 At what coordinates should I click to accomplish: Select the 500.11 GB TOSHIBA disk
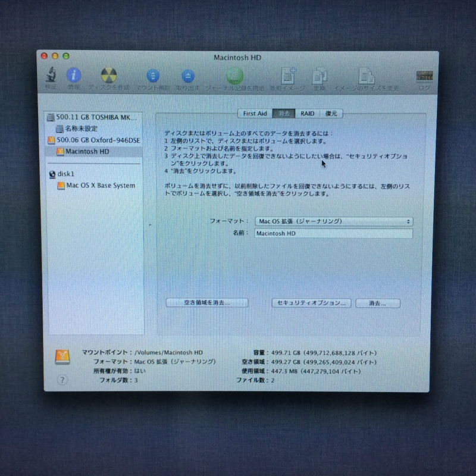click(x=94, y=117)
